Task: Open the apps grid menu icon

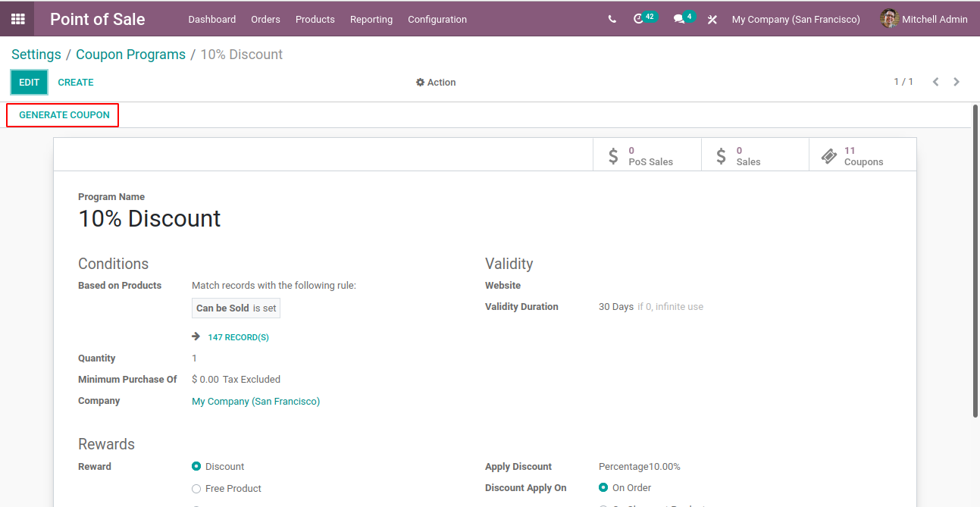Action: 17,19
